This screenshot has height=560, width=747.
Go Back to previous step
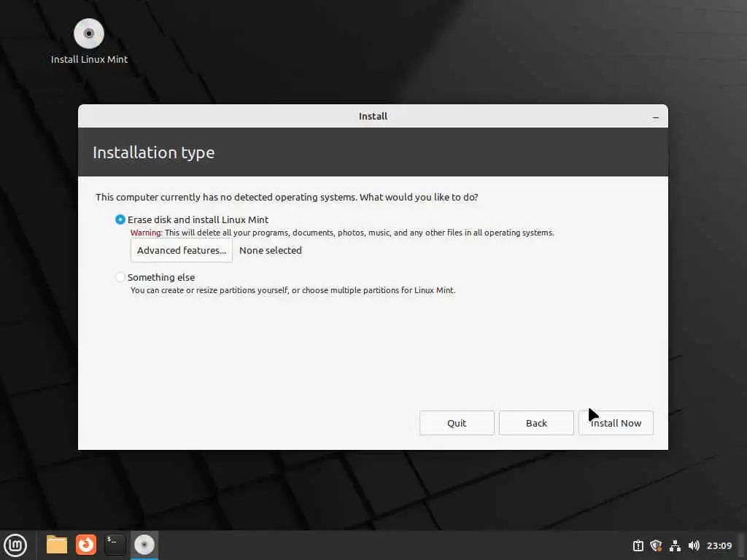tap(536, 423)
